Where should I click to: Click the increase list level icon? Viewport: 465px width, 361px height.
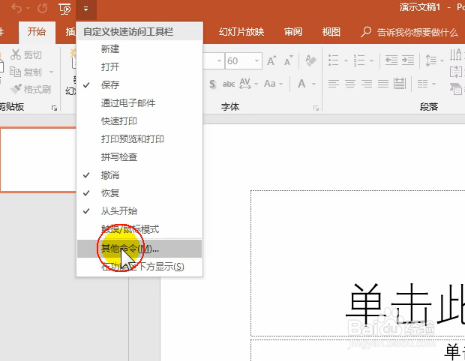coord(408,60)
